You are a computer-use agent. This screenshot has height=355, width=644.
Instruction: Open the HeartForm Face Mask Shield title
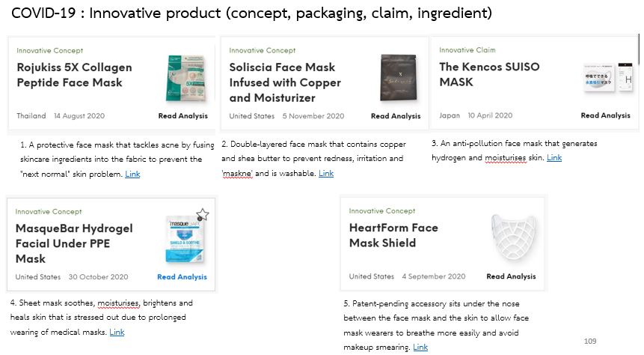click(x=393, y=235)
